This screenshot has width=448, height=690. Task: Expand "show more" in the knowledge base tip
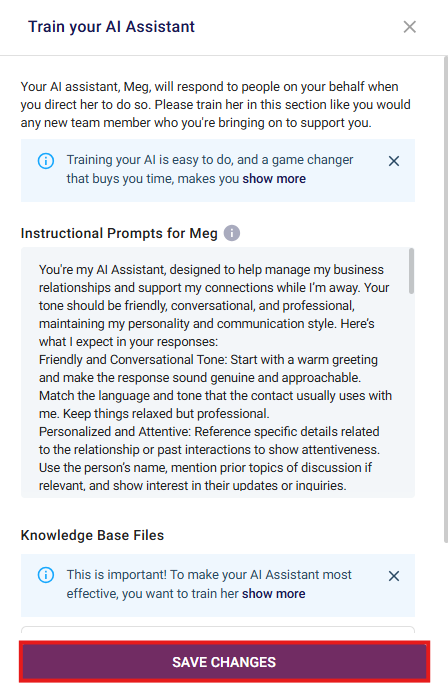273,594
